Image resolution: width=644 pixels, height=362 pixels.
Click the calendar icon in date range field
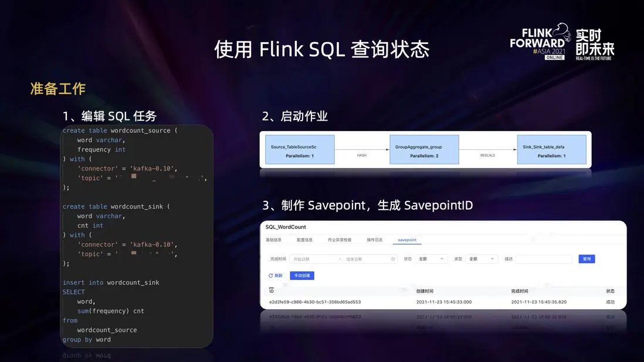393,259
